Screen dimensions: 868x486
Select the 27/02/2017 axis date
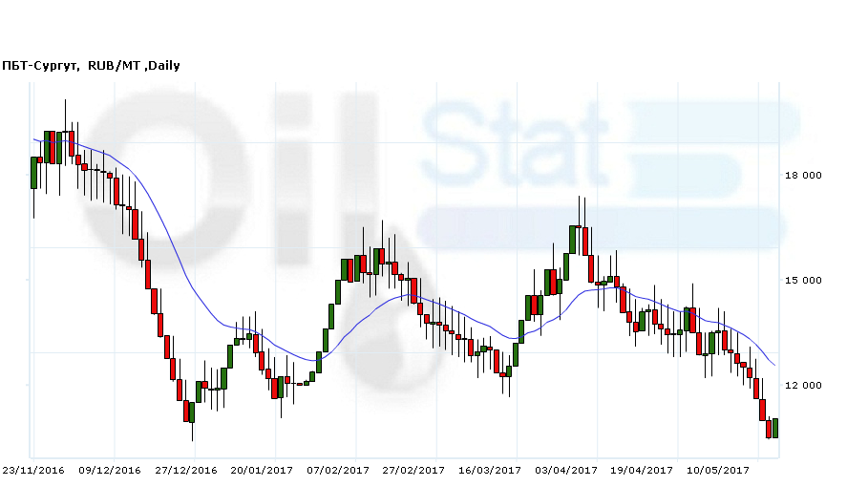click(413, 470)
